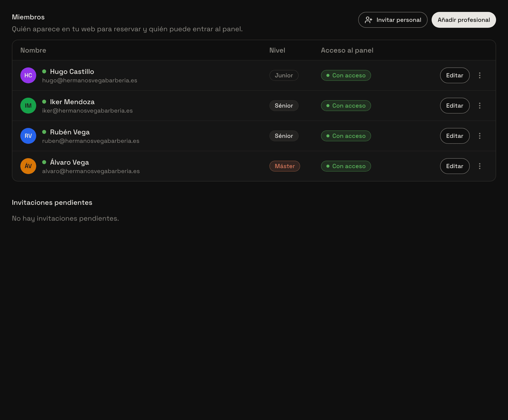This screenshot has width=508, height=420.
Task: Click the RV blue avatar
Action: pos(28,136)
